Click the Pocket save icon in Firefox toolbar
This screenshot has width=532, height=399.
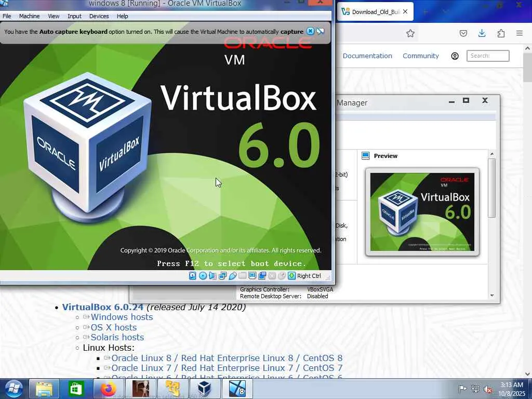pyautogui.click(x=463, y=33)
